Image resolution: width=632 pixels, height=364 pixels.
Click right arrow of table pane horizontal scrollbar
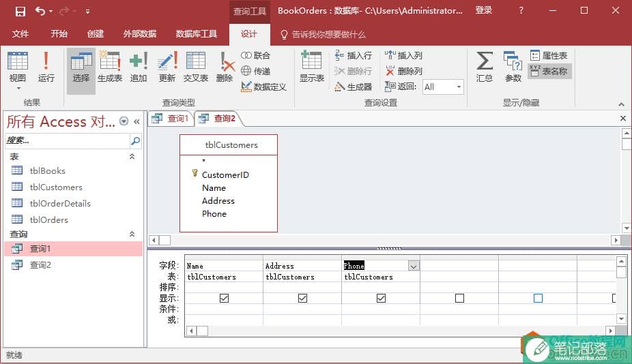(x=616, y=241)
